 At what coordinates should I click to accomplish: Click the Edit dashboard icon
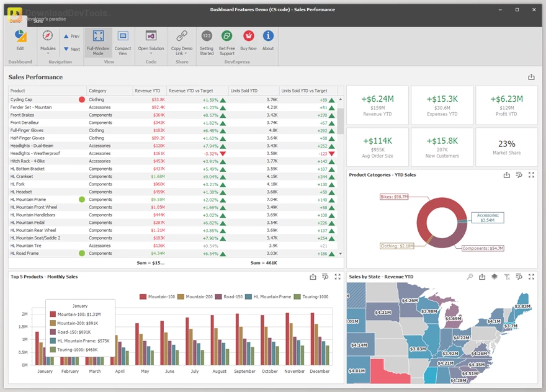point(20,36)
